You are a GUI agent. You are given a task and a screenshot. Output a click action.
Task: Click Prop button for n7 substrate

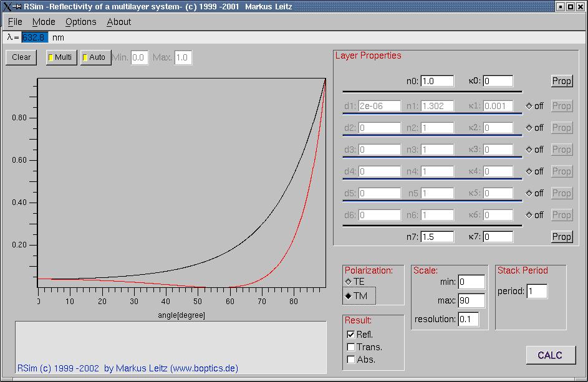pos(561,237)
